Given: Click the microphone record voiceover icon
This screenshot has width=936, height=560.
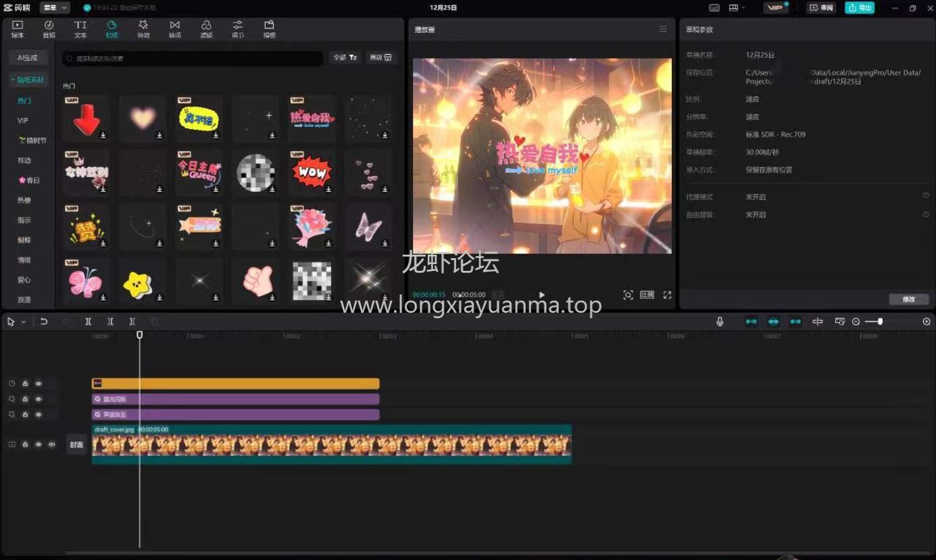Looking at the screenshot, I should [720, 322].
